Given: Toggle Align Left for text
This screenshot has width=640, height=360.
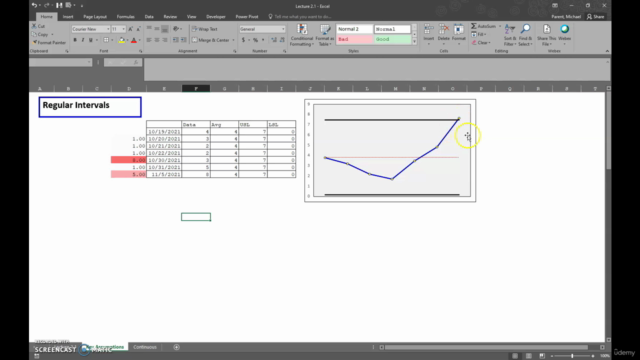Looking at the screenshot, I should [149, 40].
